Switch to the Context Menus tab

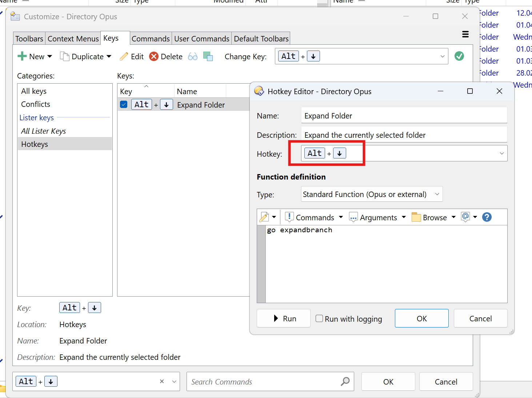[x=73, y=39]
